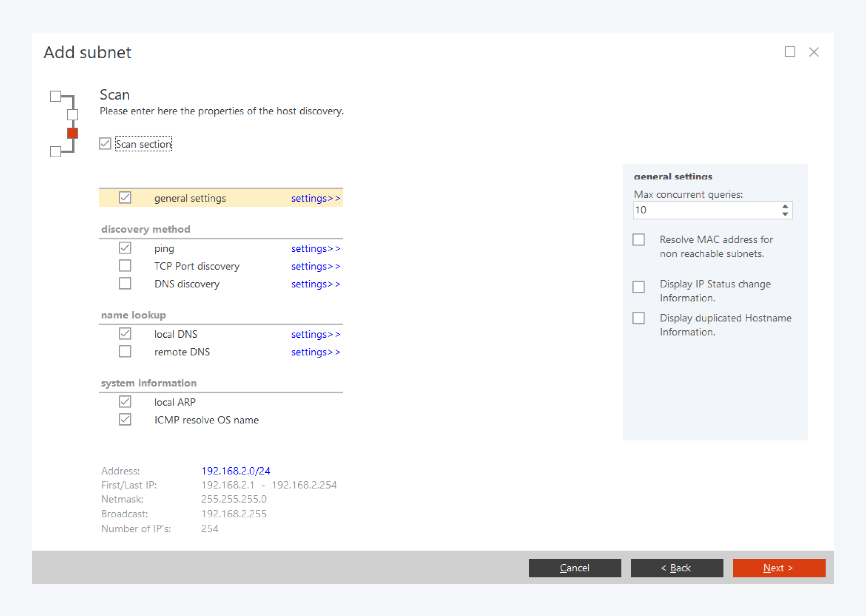Image resolution: width=866 pixels, height=616 pixels.
Task: Enable remote DNS name lookup
Action: 125,352
